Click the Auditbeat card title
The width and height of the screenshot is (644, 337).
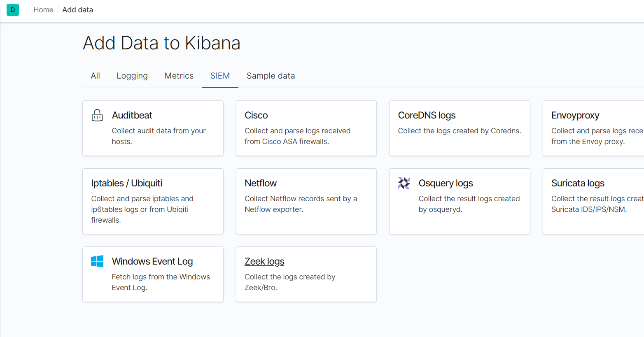pos(132,115)
